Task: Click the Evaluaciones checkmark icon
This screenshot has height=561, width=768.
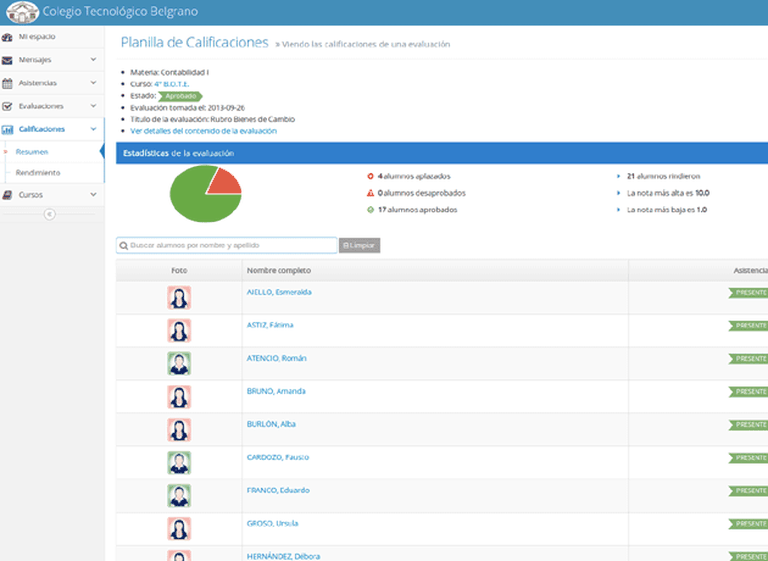Action: (8, 106)
